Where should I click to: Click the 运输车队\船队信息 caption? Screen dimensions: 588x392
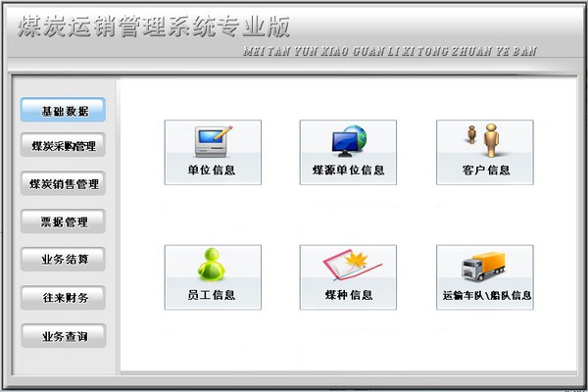click(x=487, y=295)
